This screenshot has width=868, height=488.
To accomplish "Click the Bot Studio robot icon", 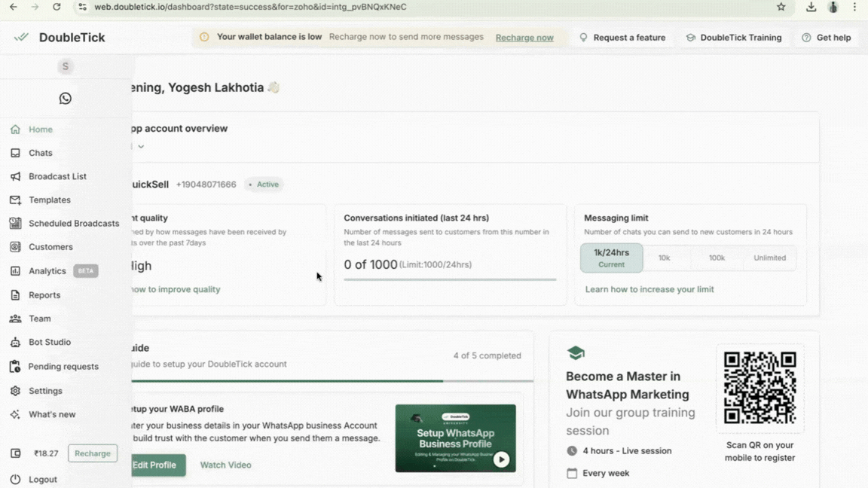I will [x=15, y=342].
